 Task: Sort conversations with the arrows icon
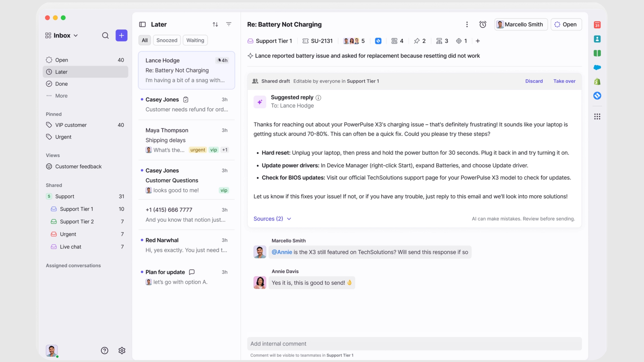click(x=215, y=24)
